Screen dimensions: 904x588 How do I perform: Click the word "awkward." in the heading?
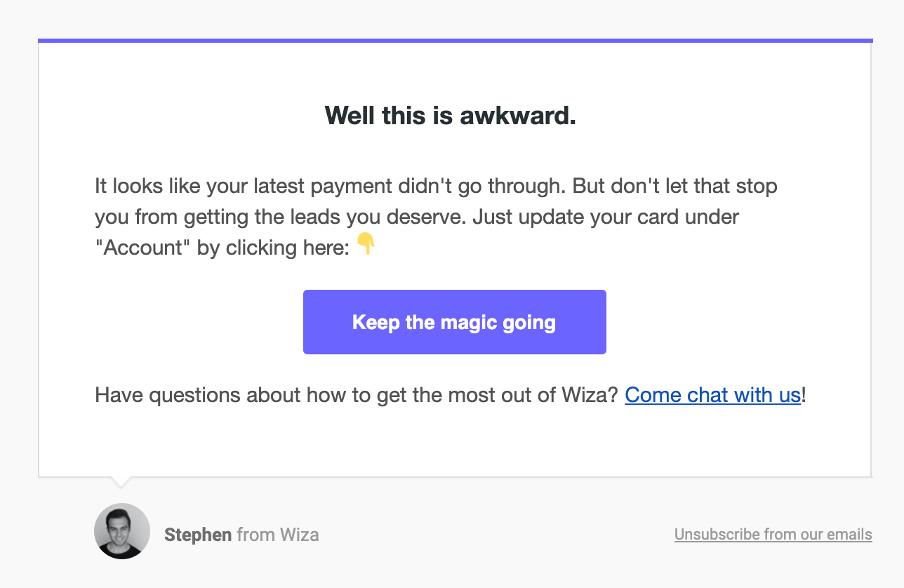518,116
